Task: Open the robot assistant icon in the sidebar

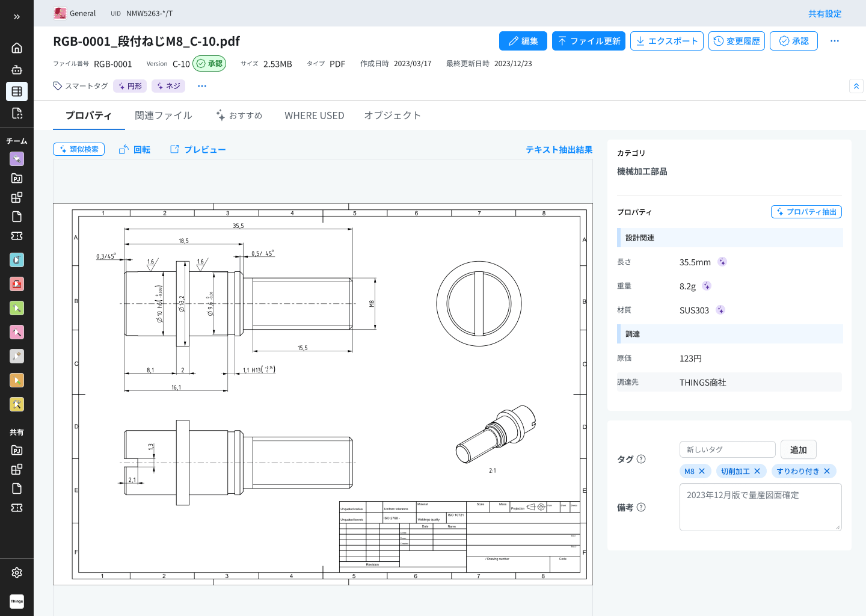Action: click(17, 70)
